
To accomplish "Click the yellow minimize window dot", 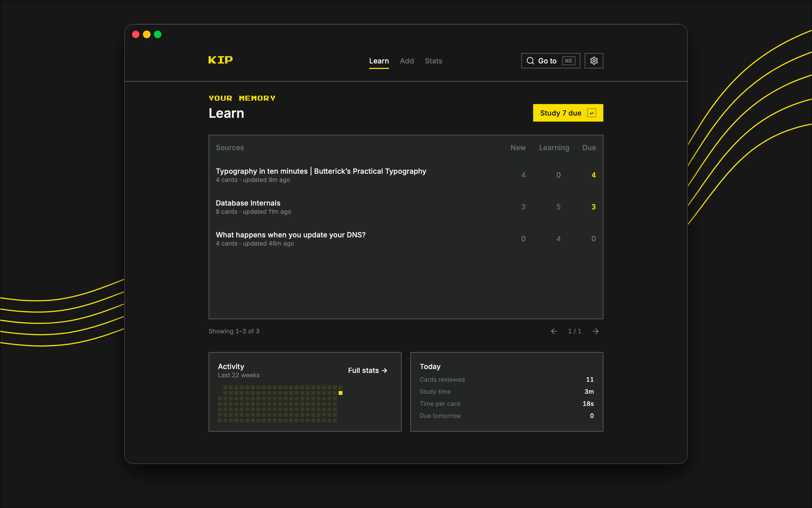I will [x=147, y=35].
